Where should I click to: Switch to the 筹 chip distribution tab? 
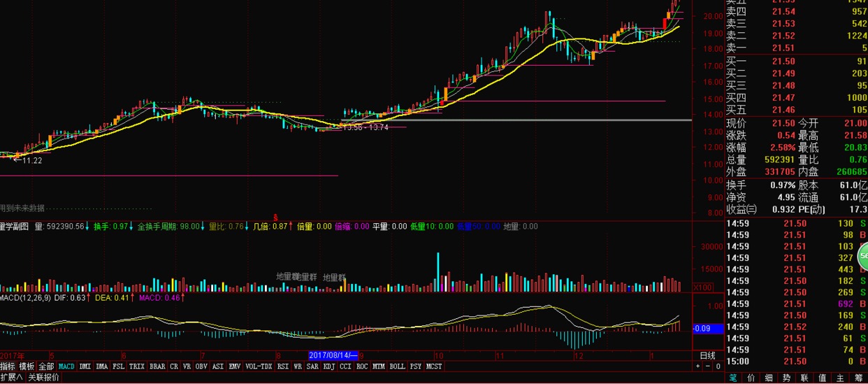[x=860, y=378]
